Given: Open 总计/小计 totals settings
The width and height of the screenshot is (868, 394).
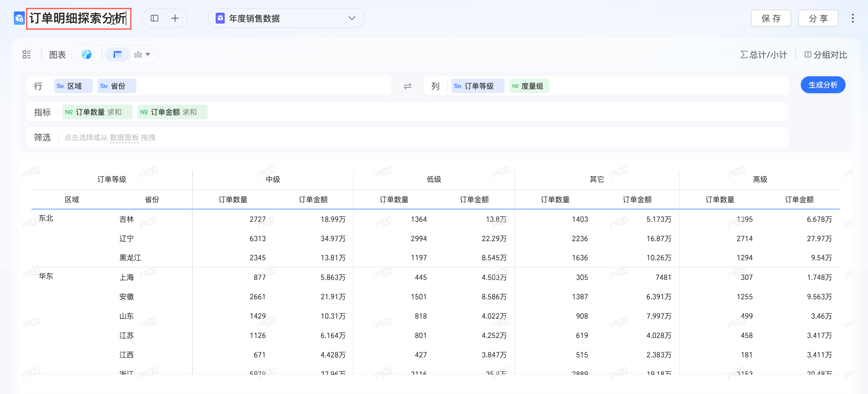Looking at the screenshot, I should click(764, 54).
